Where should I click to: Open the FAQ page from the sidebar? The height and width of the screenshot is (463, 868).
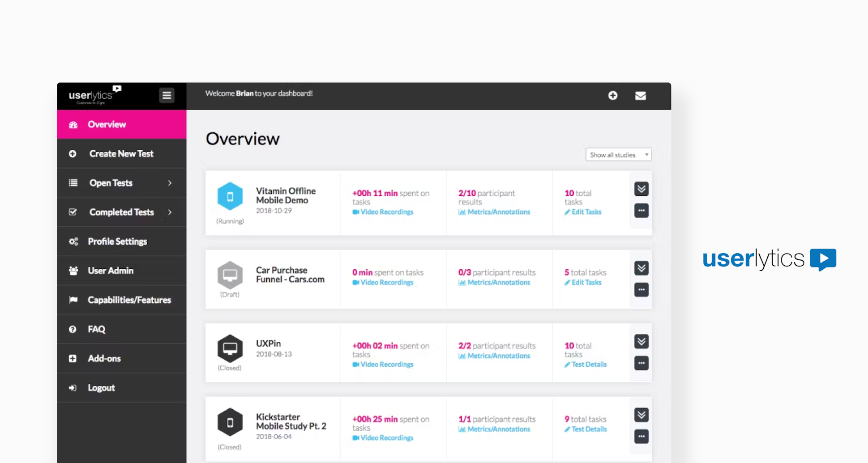[96, 329]
